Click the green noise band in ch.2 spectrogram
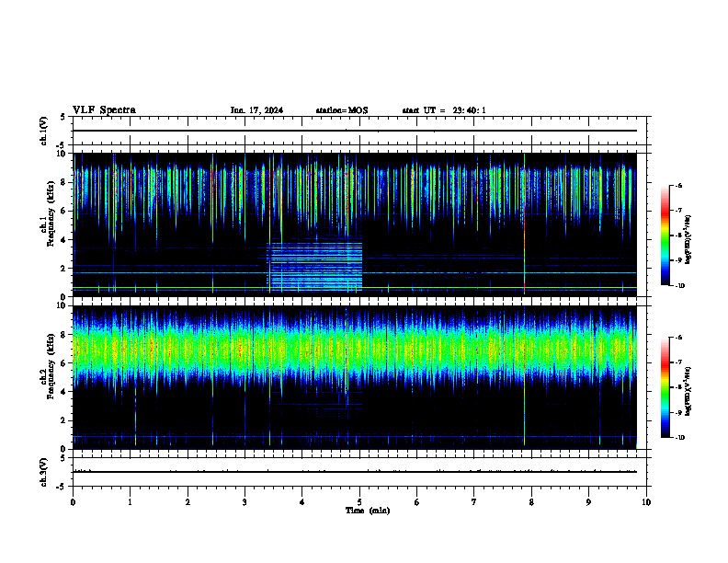The height and width of the screenshot is (563, 728). [x=355, y=348]
